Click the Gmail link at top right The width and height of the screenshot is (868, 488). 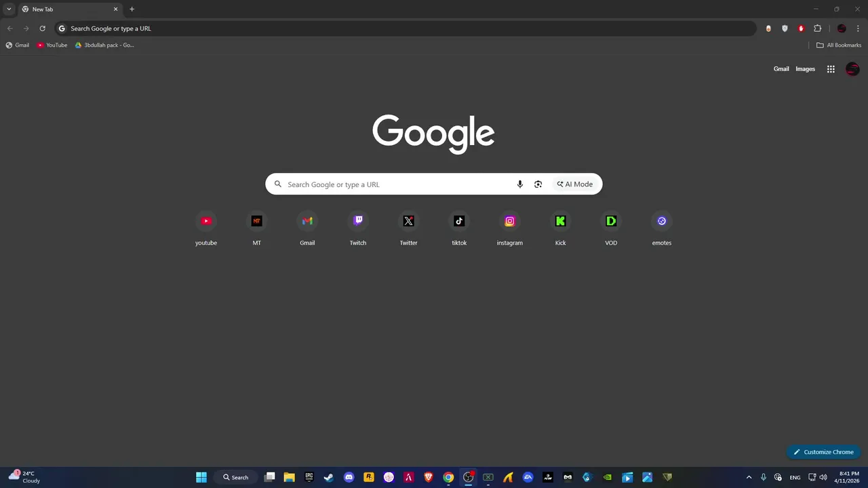(781, 69)
